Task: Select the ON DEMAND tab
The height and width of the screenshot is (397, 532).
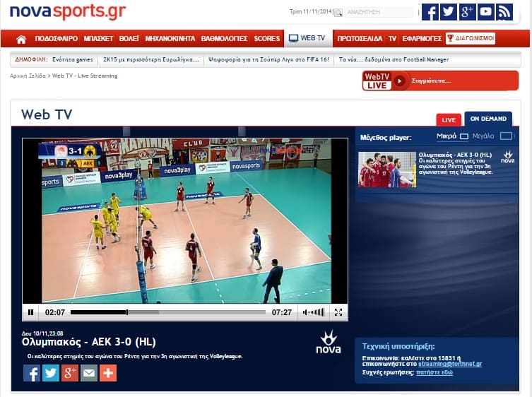Action: coord(488,119)
